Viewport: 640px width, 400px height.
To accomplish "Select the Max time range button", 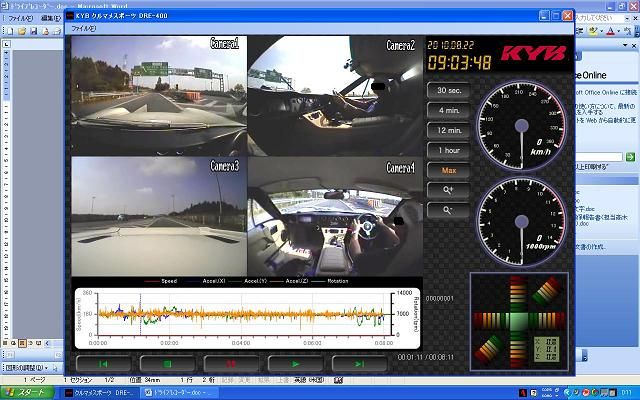I will tap(449, 171).
